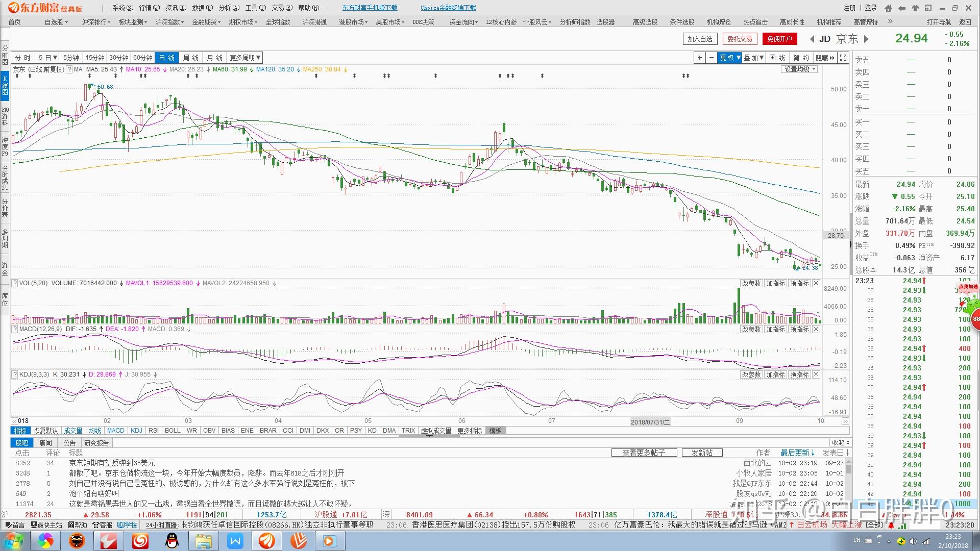
Task: Select the 日线 daily period tab
Action: point(167,58)
